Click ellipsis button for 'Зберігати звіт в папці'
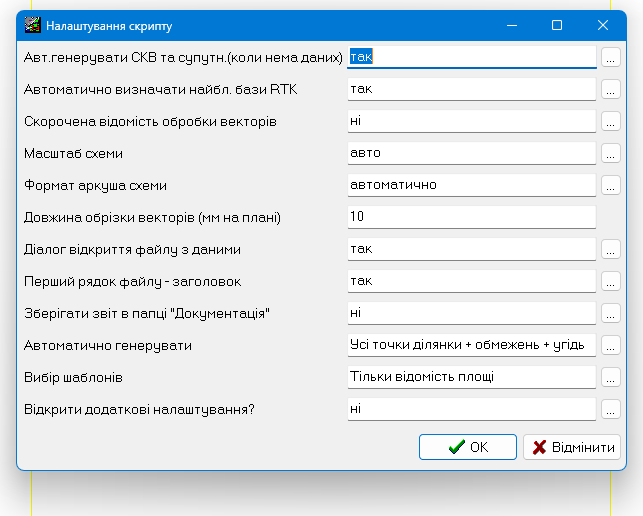This screenshot has width=643, height=516. 611,313
